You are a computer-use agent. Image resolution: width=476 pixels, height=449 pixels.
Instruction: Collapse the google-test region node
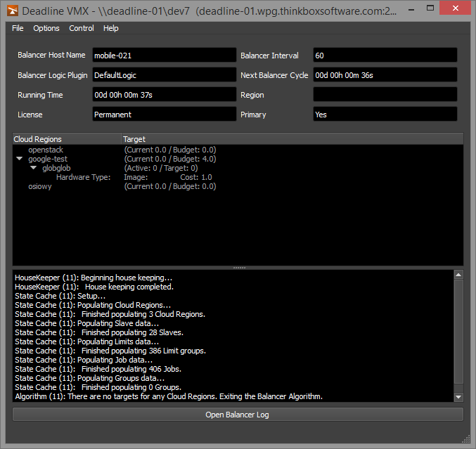pos(19,160)
